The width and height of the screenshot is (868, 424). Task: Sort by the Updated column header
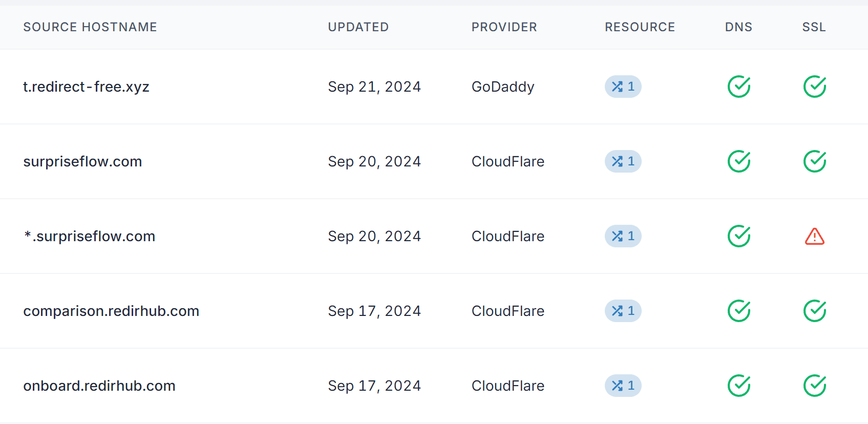tap(358, 27)
